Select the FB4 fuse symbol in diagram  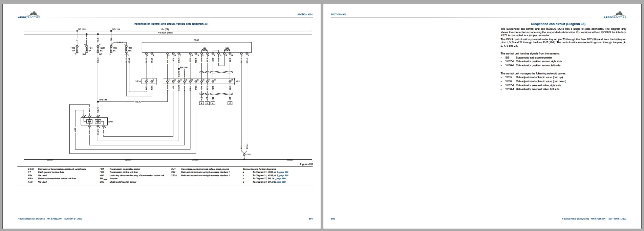(86, 49)
